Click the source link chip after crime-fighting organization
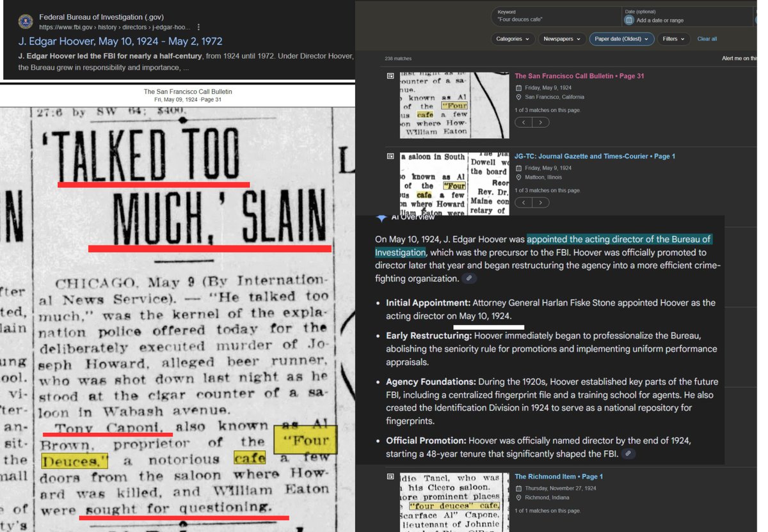768x532 pixels. click(x=470, y=279)
